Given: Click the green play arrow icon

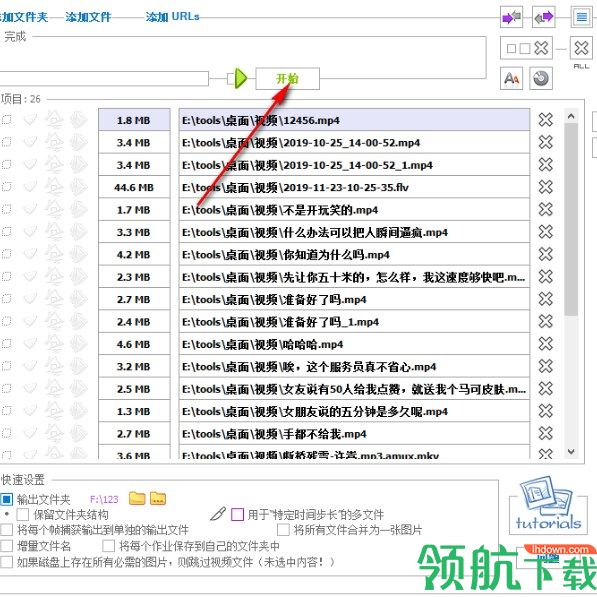Looking at the screenshot, I should (x=240, y=78).
